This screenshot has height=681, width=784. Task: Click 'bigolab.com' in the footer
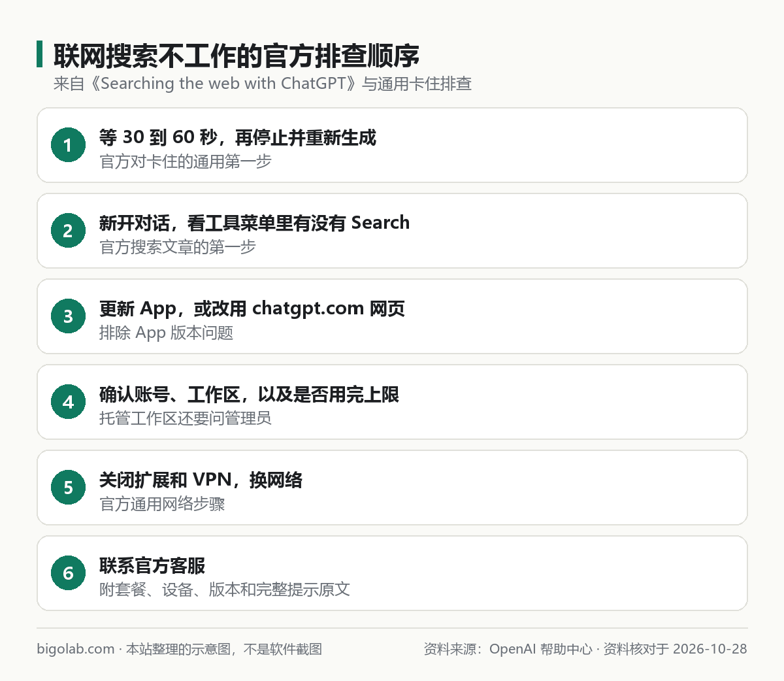76,649
